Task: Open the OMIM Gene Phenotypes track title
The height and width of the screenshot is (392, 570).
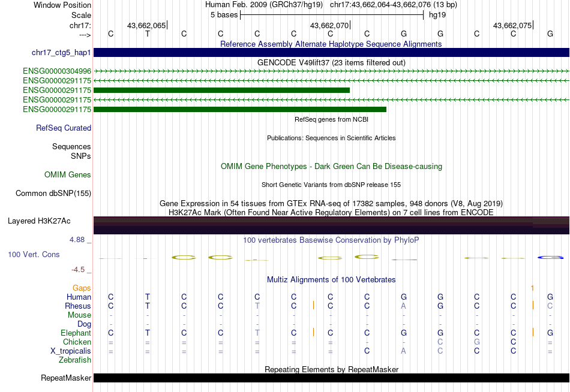Action: click(331, 167)
